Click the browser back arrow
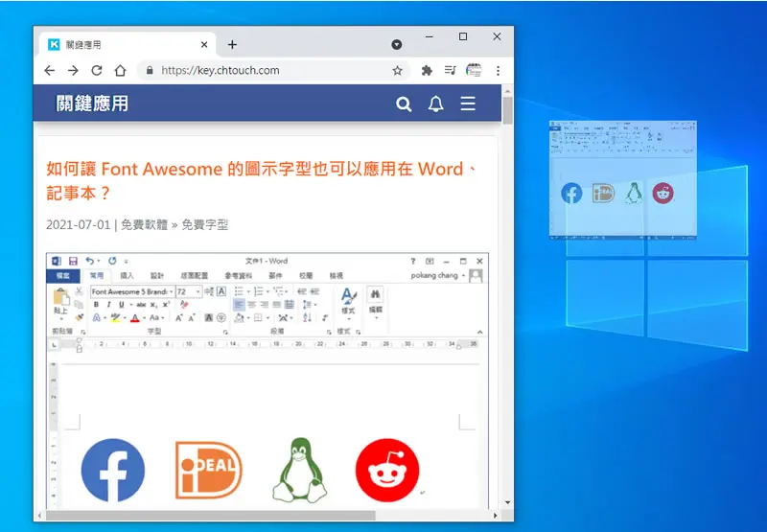Image resolution: width=767 pixels, height=532 pixels. 50,70
